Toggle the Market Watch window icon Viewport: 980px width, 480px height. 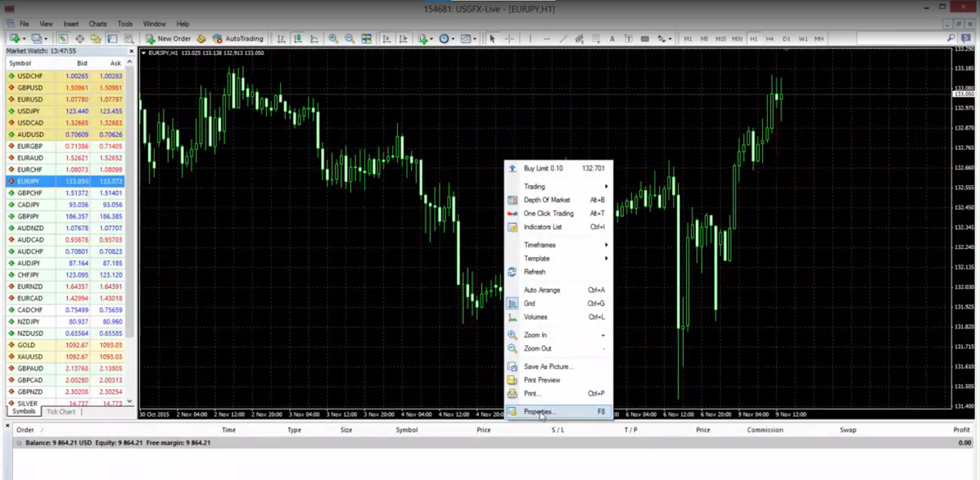pyautogui.click(x=63, y=39)
